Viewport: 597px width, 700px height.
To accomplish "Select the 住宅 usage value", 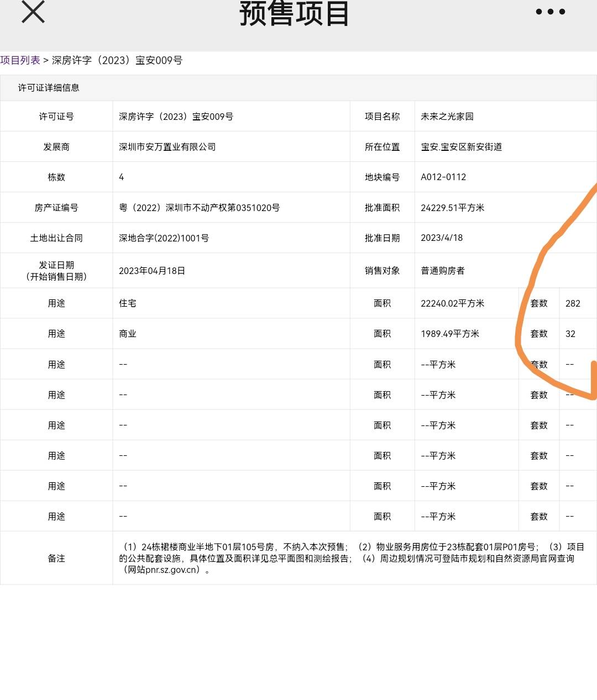I will pos(128,303).
